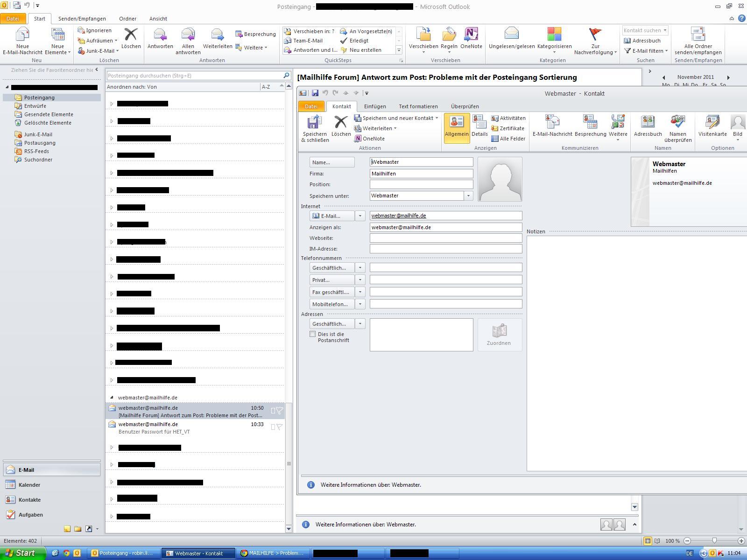Switch to Ordner ribbon tab

click(x=127, y=19)
